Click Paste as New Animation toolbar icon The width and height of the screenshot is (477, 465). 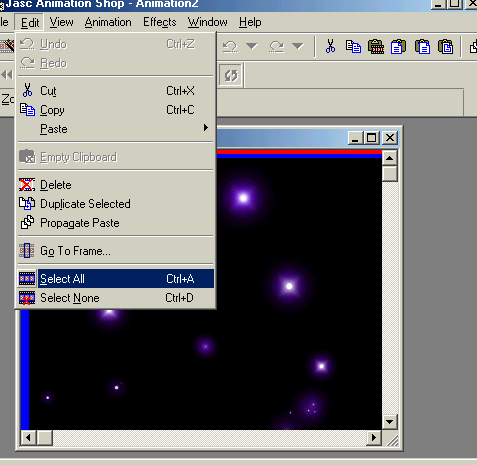[376, 47]
